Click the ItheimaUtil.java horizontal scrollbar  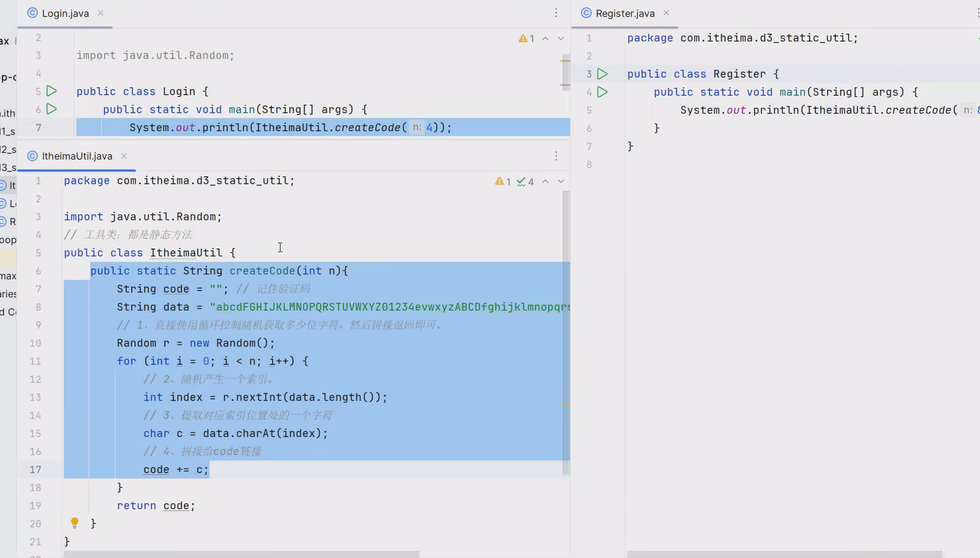(x=241, y=554)
